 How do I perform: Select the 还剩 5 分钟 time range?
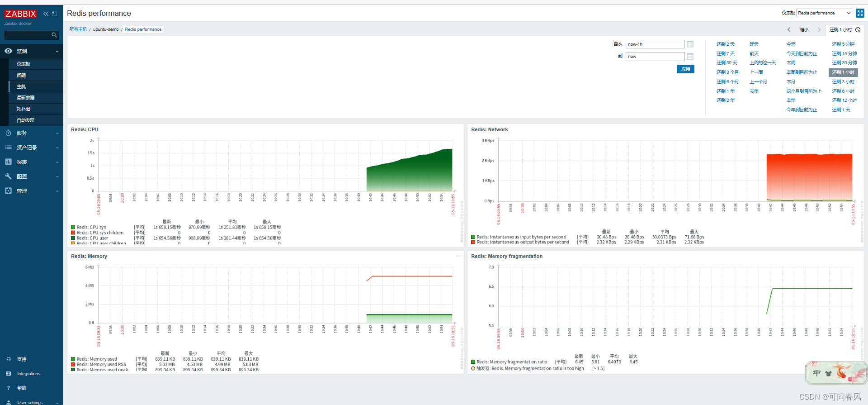point(843,44)
